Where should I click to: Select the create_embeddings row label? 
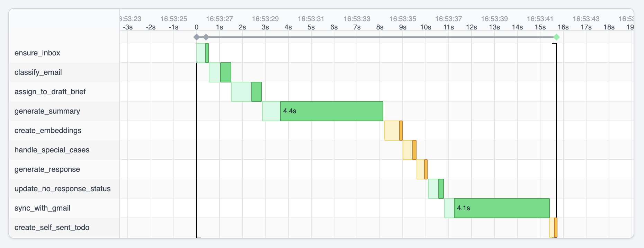pyautogui.click(x=48, y=131)
